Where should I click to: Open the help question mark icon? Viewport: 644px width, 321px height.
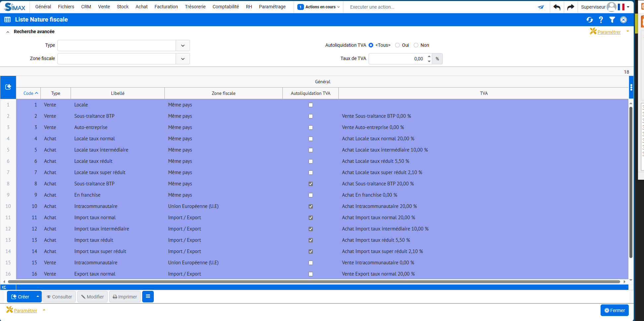[601, 20]
